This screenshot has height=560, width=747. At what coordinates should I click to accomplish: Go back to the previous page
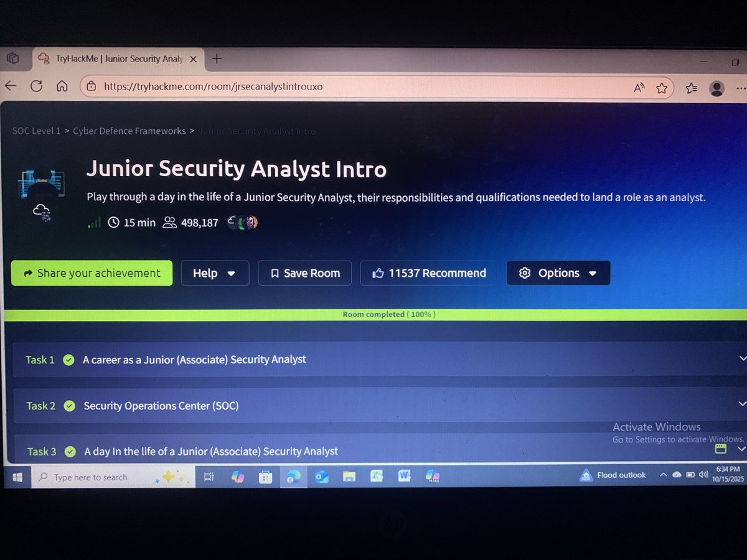pyautogui.click(x=11, y=86)
